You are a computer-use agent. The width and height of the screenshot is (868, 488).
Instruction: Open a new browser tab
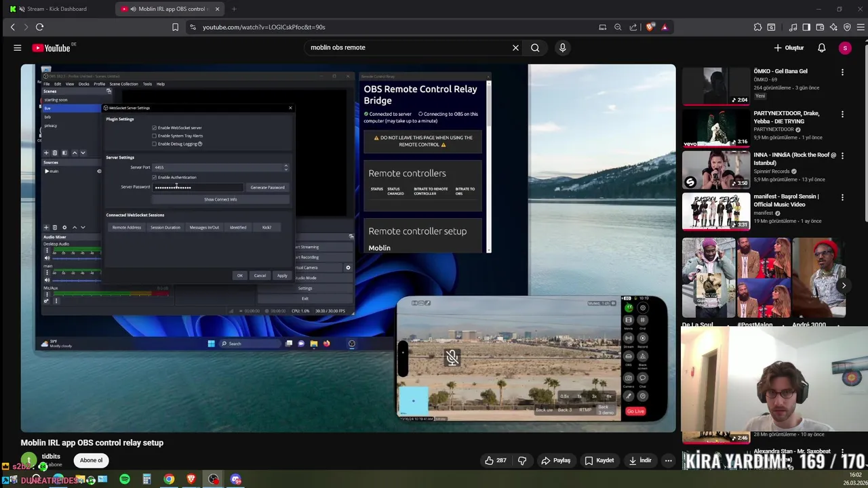234,9
